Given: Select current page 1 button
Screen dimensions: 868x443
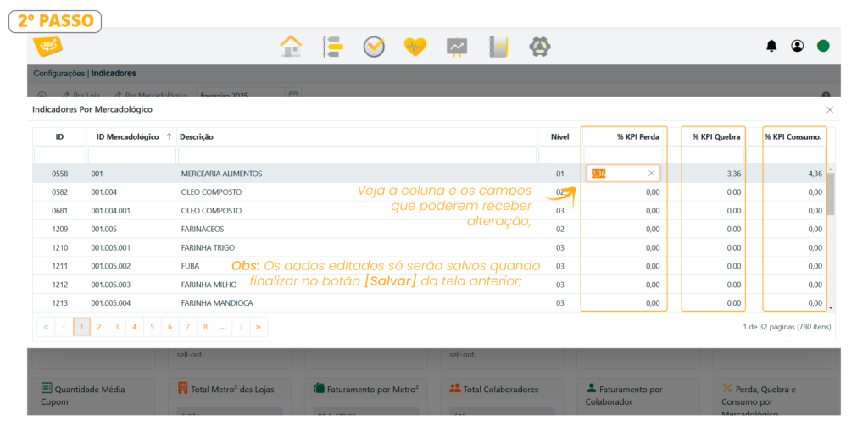Looking at the screenshot, I should point(81,327).
